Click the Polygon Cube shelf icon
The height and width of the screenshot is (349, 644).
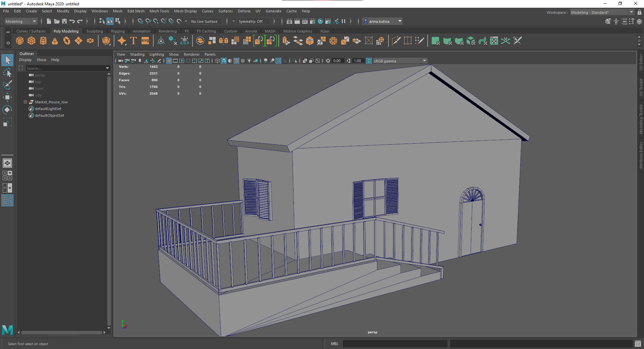point(32,41)
